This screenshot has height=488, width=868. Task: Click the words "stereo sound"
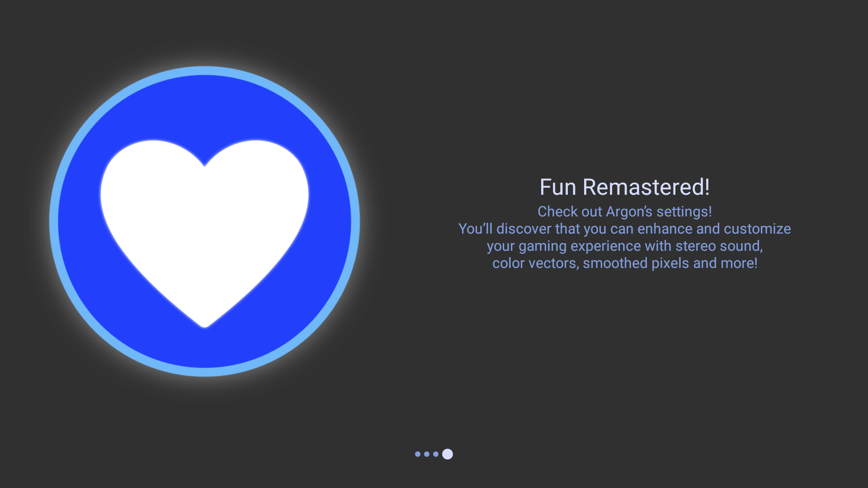718,246
